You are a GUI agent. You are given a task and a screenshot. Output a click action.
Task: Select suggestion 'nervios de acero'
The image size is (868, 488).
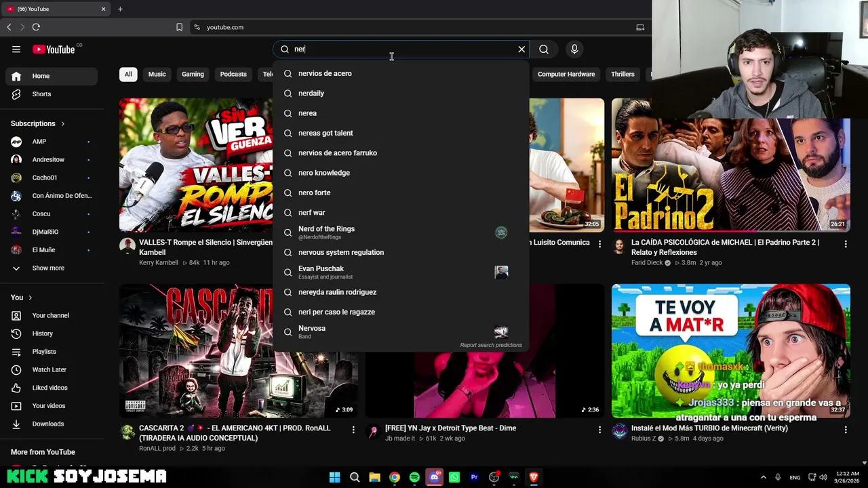[x=401, y=73]
